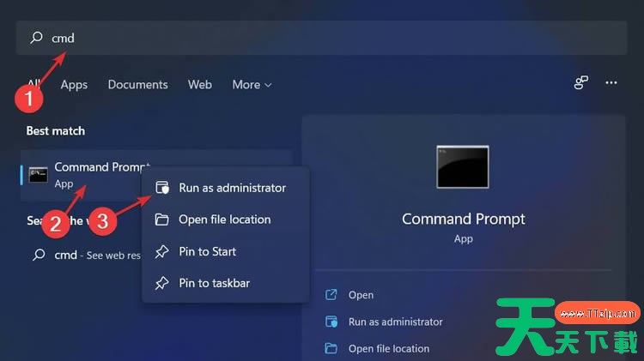
Task: Click the large Command Prompt thumbnail in details pane
Action: click(x=463, y=167)
